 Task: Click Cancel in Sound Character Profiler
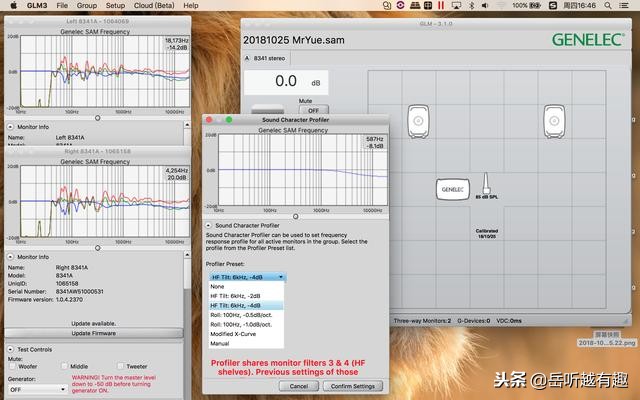pyautogui.click(x=299, y=386)
